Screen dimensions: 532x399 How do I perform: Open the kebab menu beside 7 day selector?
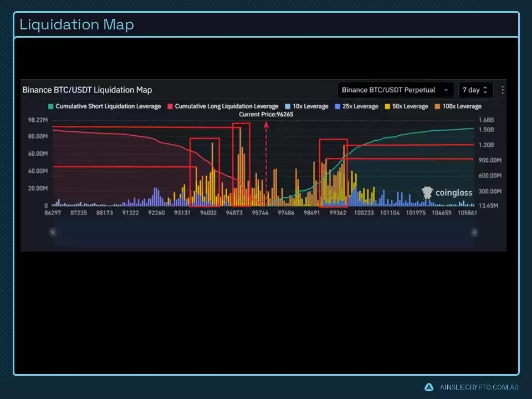(x=503, y=90)
